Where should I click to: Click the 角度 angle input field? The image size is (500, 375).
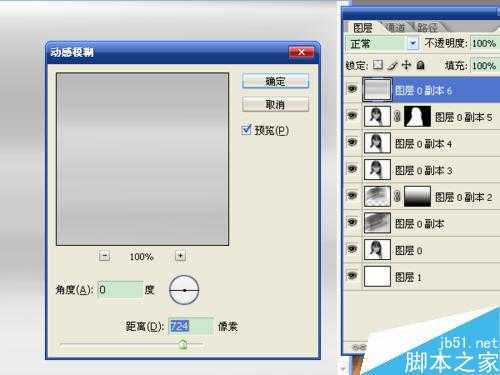tap(120, 289)
